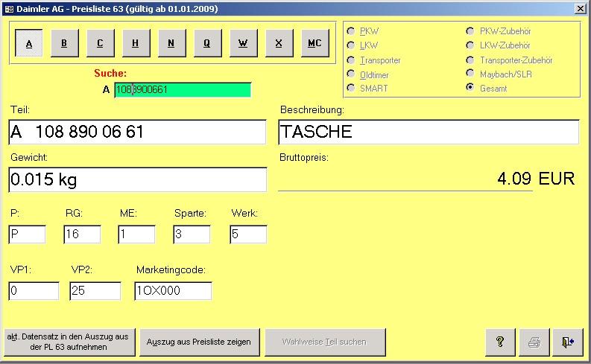Click the VP1 field showing 0
This screenshot has height=364, width=591.
pyautogui.click(x=34, y=291)
